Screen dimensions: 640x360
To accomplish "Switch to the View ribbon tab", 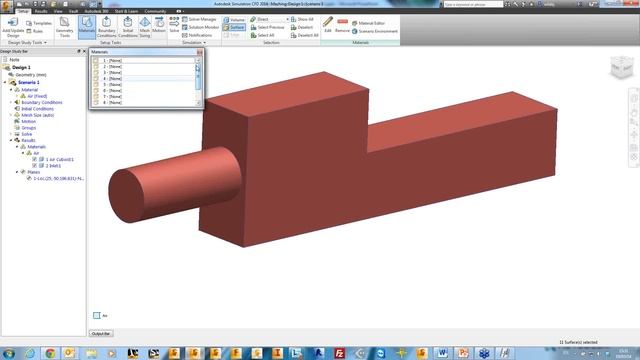I will click(58, 11).
